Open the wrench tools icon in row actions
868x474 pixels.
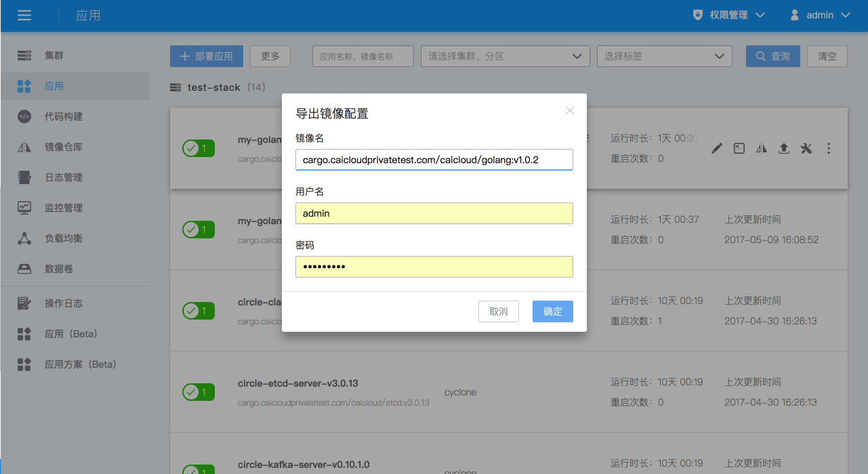pos(806,149)
